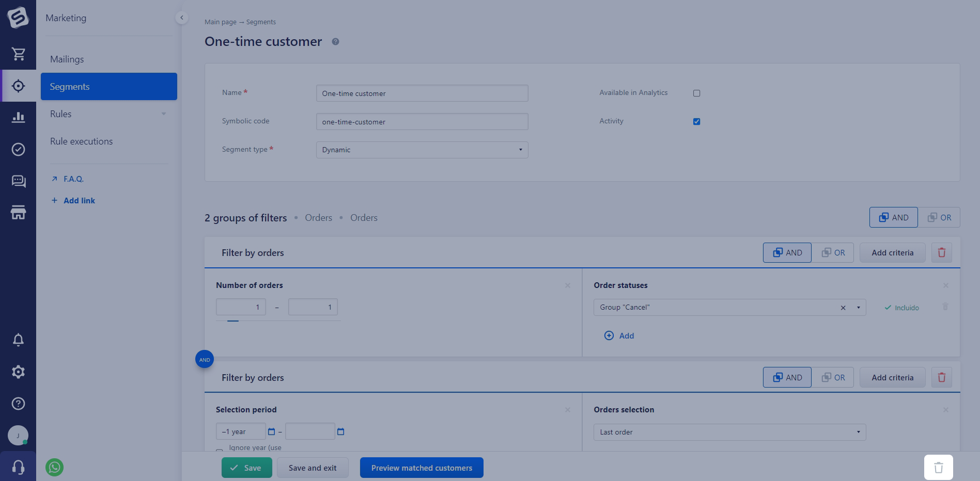The image size is (980, 481).
Task: Delete the second Filter by orders group
Action: coord(942,378)
